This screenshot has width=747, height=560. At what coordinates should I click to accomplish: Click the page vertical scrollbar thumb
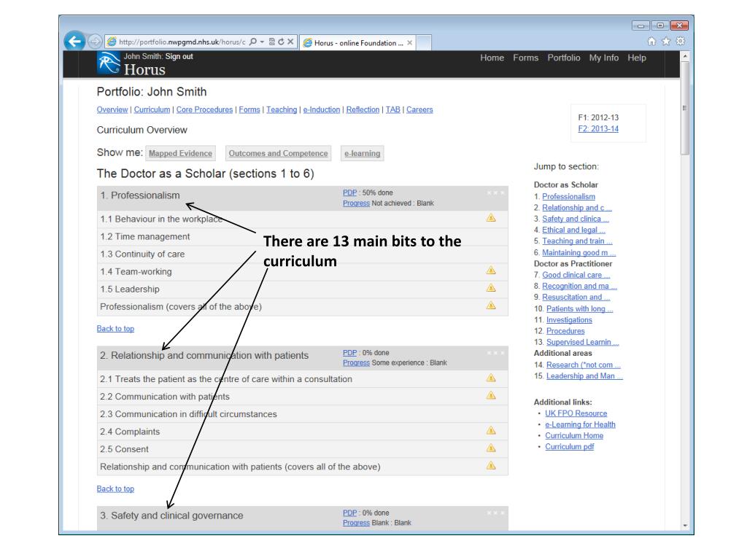tap(685, 108)
